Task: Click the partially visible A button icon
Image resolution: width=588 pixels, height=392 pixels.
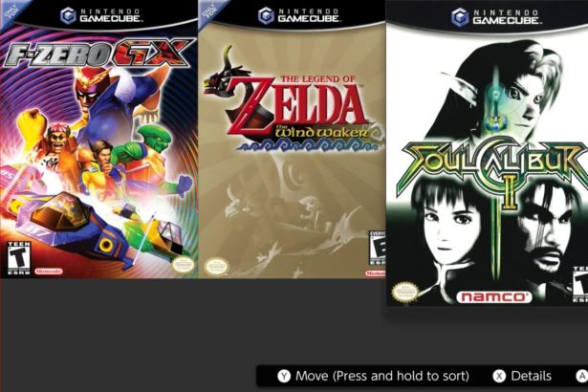Action: coord(582,376)
